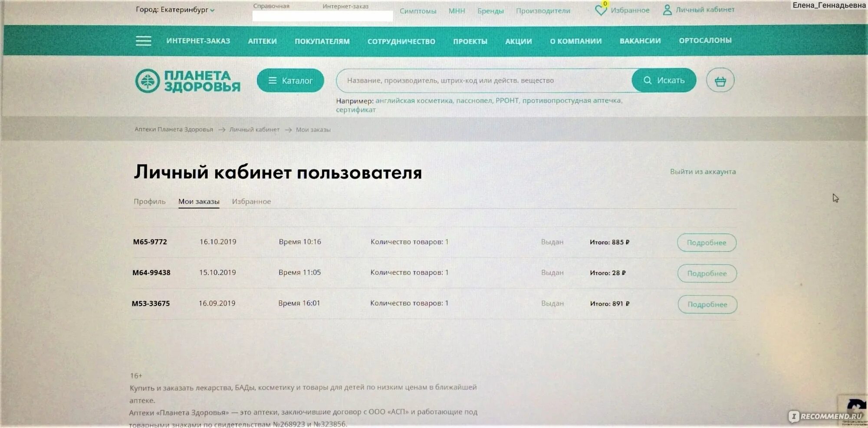Select order number M64-99438
The height and width of the screenshot is (428, 868).
(151, 273)
